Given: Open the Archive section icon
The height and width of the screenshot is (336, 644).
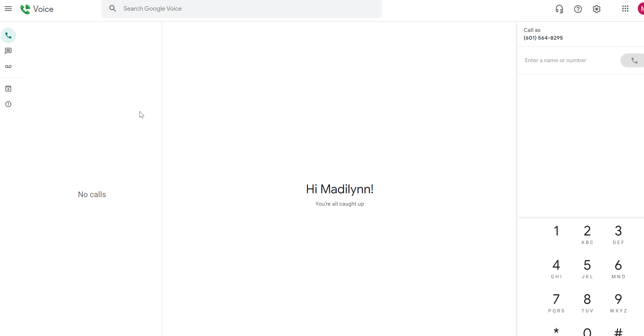Looking at the screenshot, I should [x=8, y=89].
